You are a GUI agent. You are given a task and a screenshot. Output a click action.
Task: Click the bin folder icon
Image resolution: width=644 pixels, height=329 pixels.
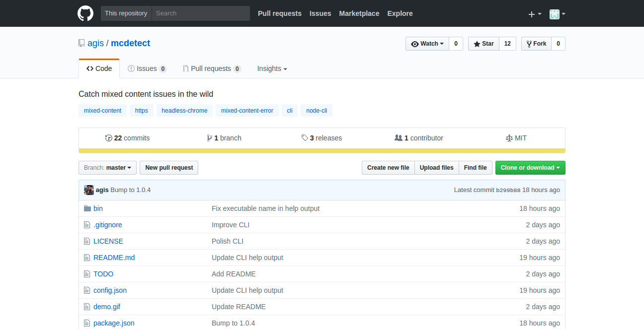tap(87, 208)
